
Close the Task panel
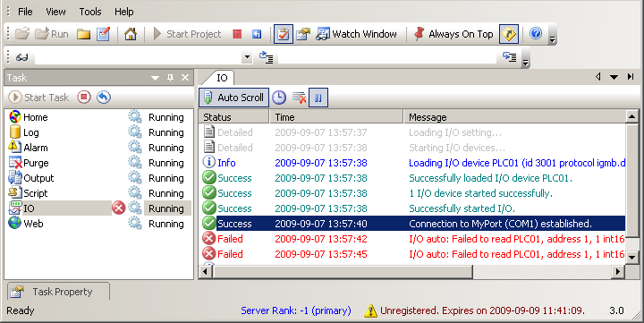click(185, 78)
